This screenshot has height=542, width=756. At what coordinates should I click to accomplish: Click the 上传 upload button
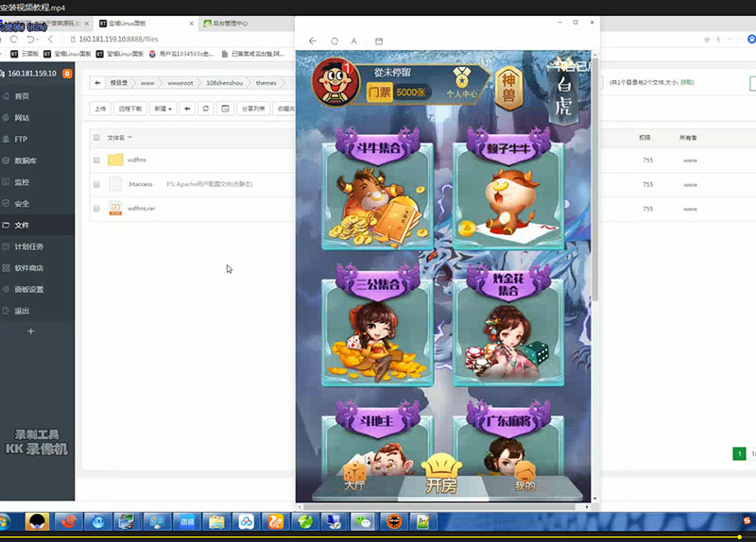(x=100, y=109)
